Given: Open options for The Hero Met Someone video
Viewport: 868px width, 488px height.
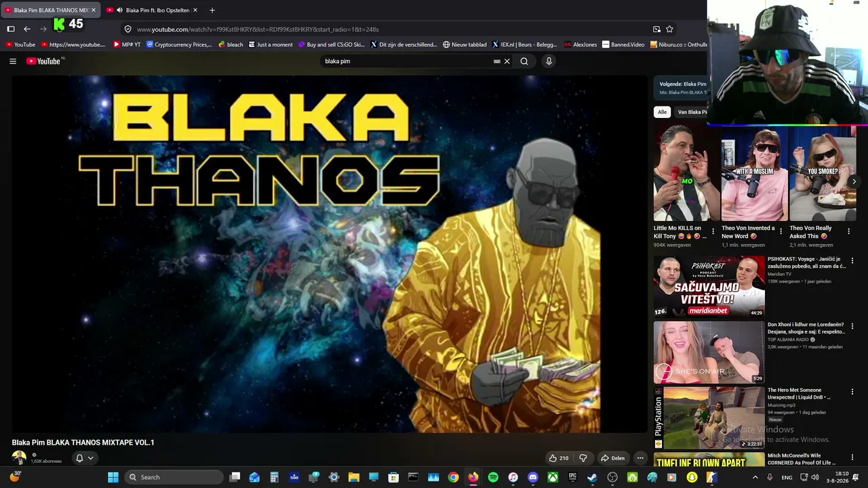Looking at the screenshot, I should [852, 392].
